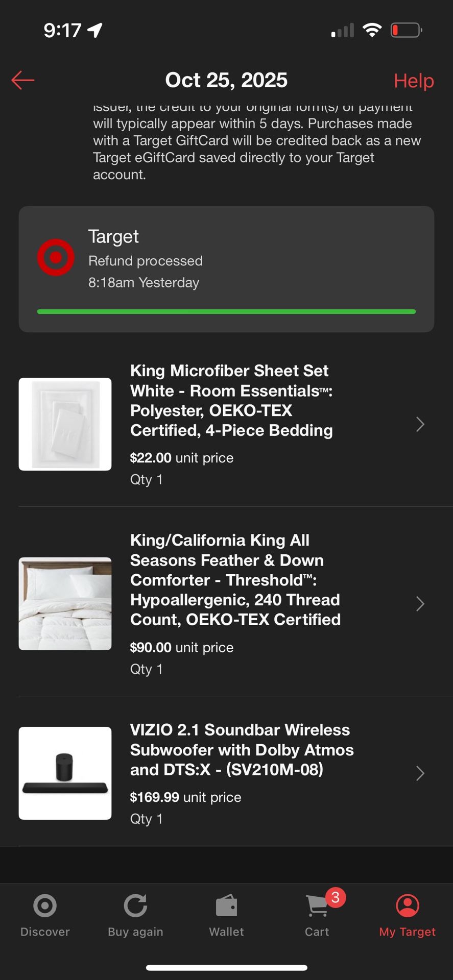This screenshot has height=980, width=453.
Task: Expand Feather & Down Comforter details chevron
Action: pyautogui.click(x=420, y=604)
